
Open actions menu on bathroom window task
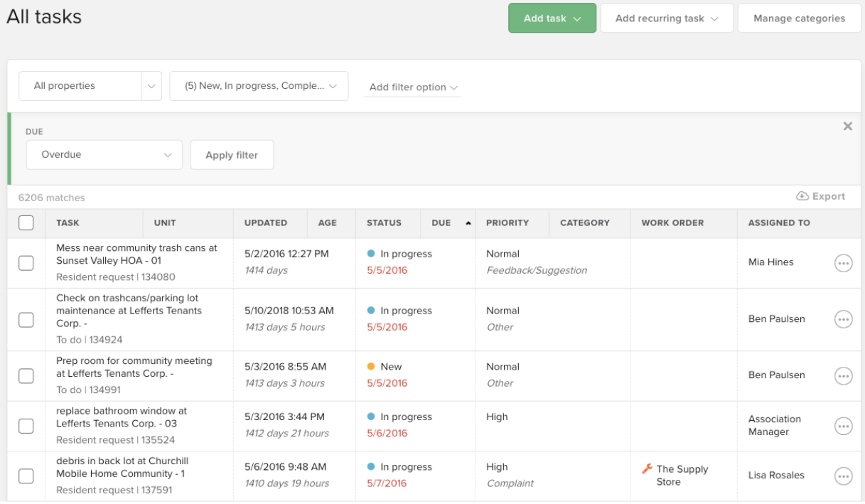click(x=843, y=425)
